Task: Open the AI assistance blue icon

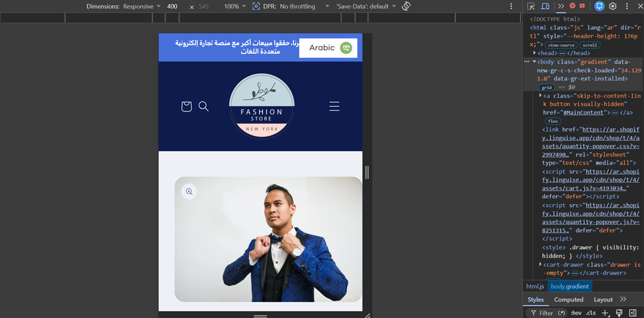Action: 599,6
